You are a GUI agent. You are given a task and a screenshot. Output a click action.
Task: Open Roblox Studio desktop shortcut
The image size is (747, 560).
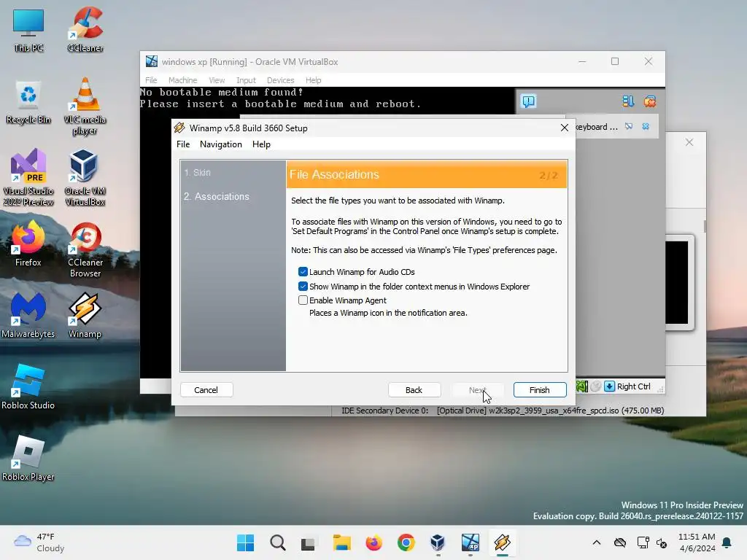[28, 386]
